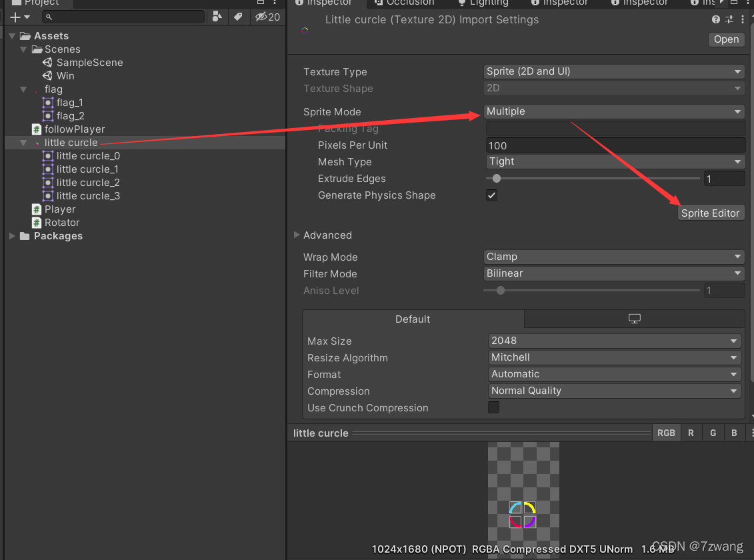Open the Inspector help question-mark icon
The height and width of the screenshot is (560, 754).
[x=716, y=19]
